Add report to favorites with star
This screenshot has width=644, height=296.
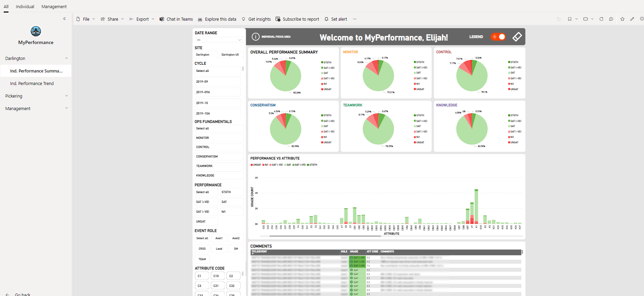[x=622, y=19]
